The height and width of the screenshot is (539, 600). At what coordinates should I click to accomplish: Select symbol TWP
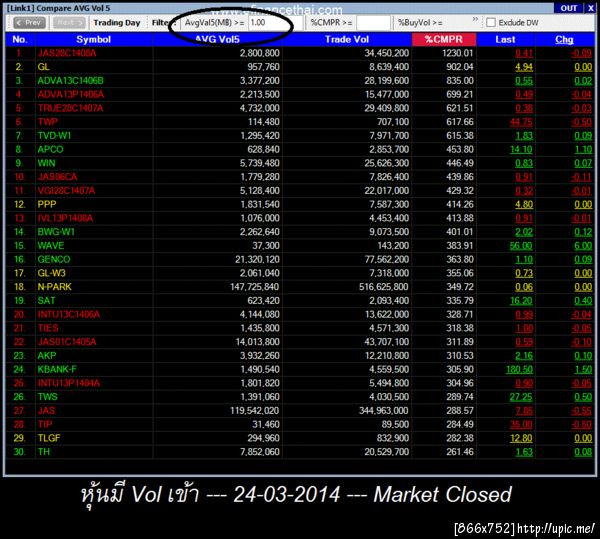point(47,122)
